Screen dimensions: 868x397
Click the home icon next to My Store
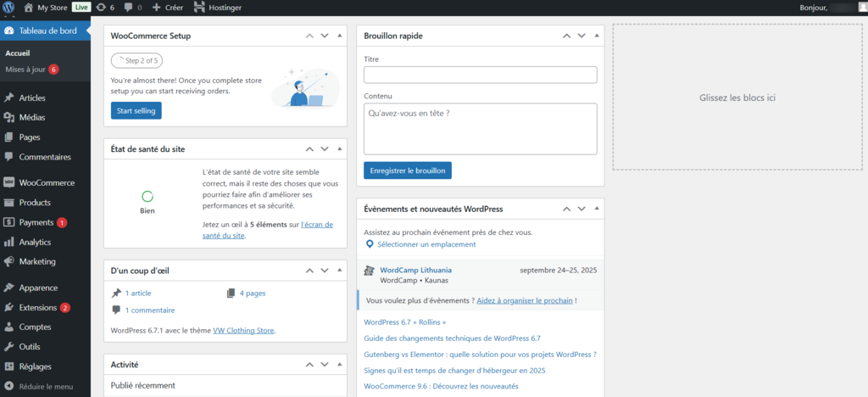coord(29,8)
